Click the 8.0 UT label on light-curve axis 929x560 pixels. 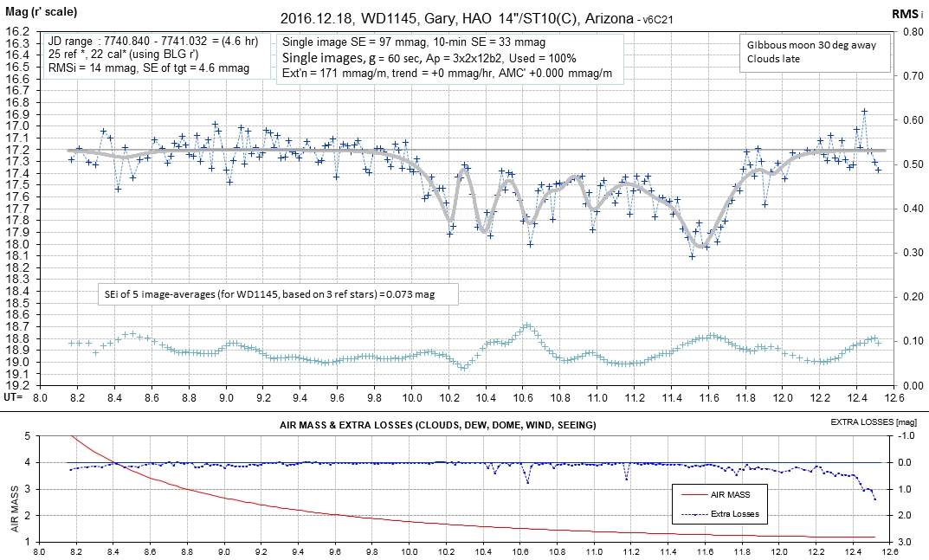click(x=40, y=397)
